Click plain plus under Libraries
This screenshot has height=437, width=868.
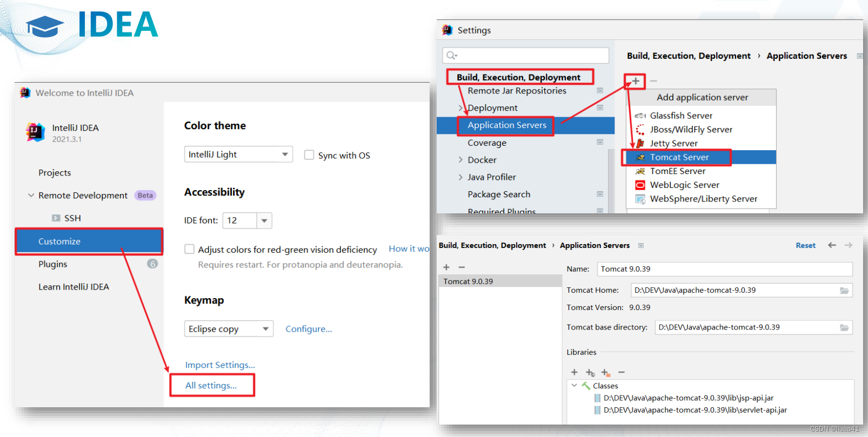pos(575,372)
